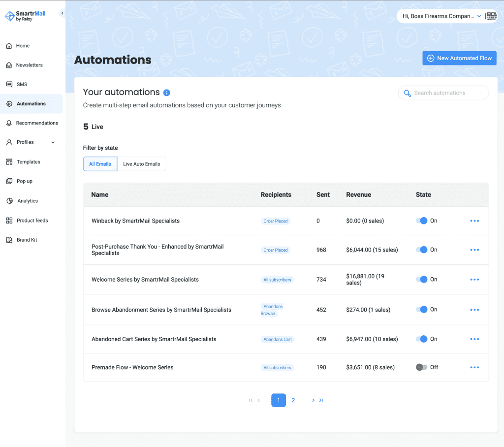Open Templates via its layout icon
504x447 pixels.
click(9, 162)
